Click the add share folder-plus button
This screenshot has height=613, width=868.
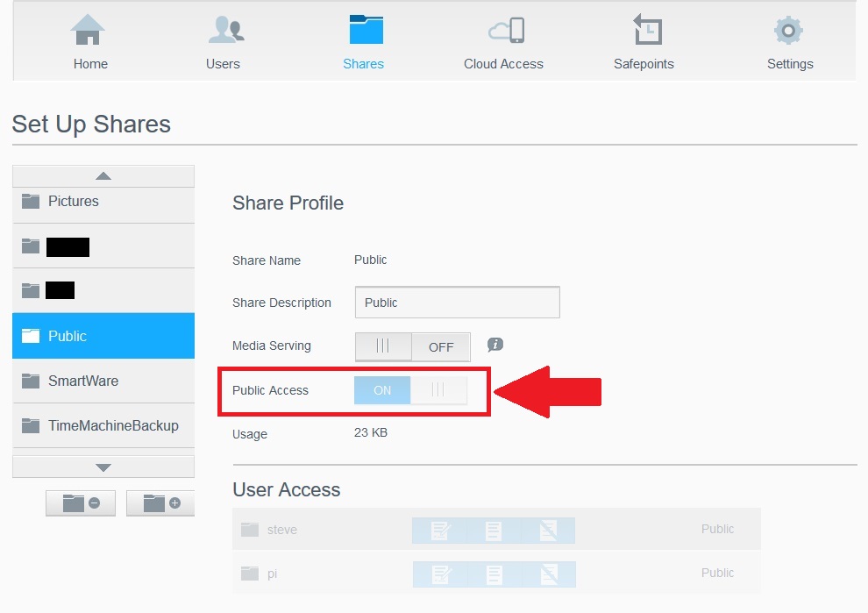pos(160,503)
